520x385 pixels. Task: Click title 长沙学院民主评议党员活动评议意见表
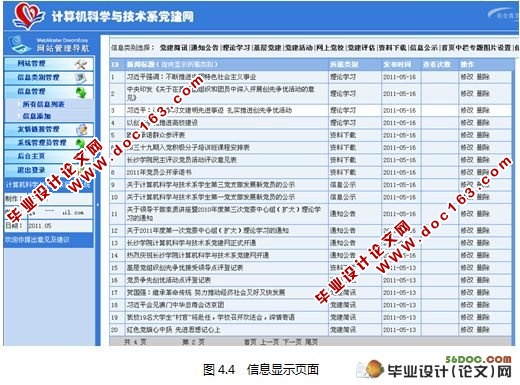pos(182,160)
